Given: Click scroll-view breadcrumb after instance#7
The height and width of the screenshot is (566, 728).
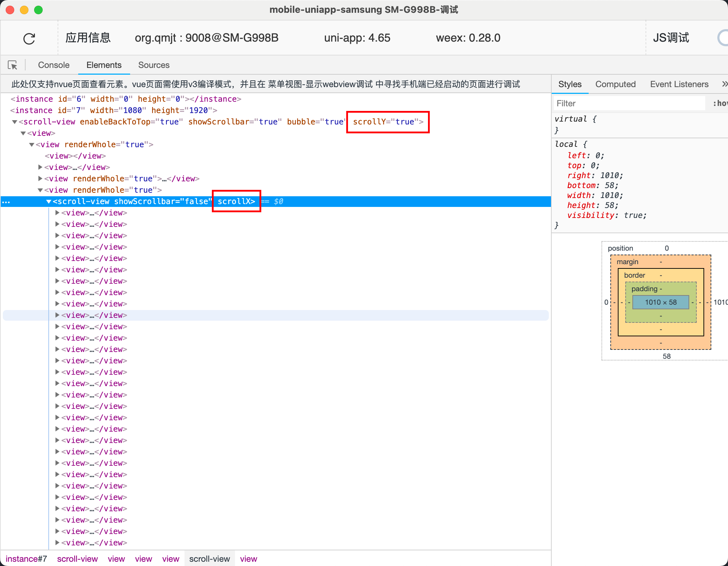Looking at the screenshot, I should (77, 559).
